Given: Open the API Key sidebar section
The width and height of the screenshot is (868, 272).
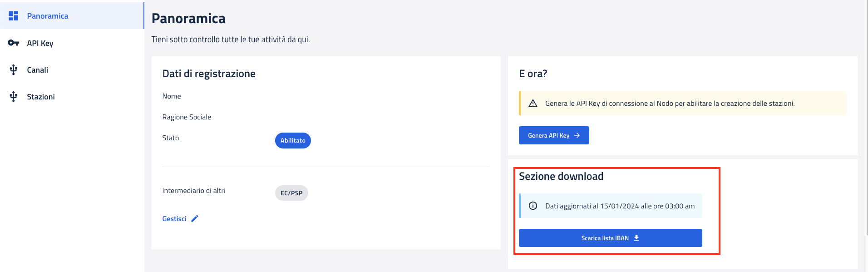Looking at the screenshot, I should coord(40,43).
